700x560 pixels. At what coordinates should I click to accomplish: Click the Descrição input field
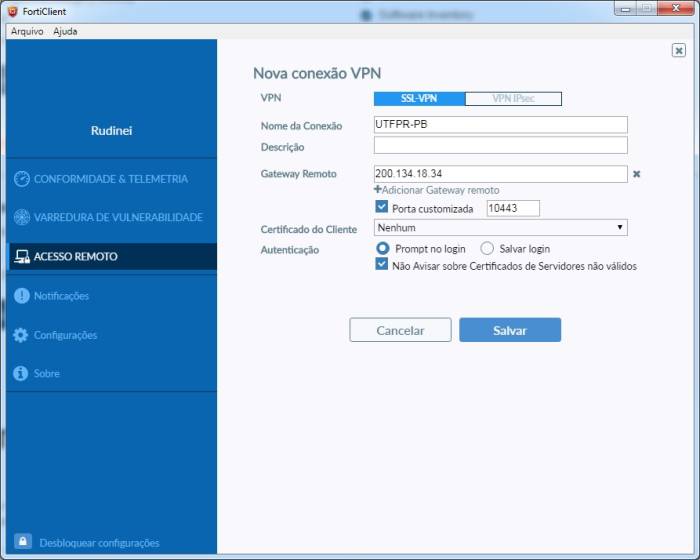(500, 145)
